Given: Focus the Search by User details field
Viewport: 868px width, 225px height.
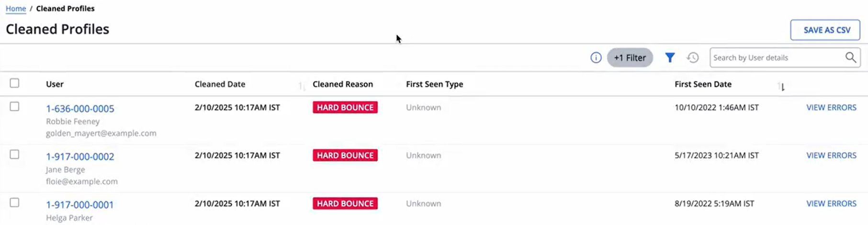Looking at the screenshot, I should 777,58.
